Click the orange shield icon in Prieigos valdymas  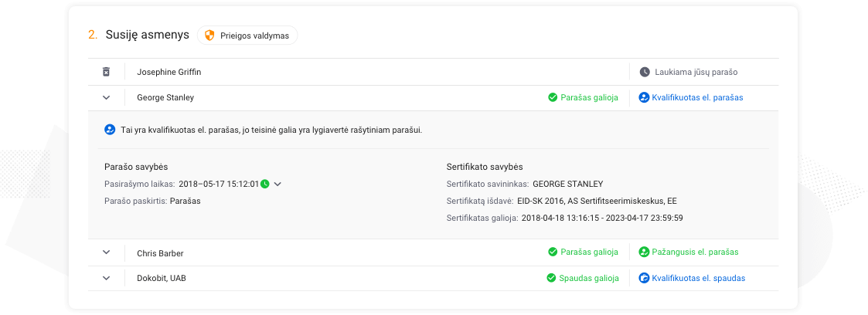click(x=209, y=36)
